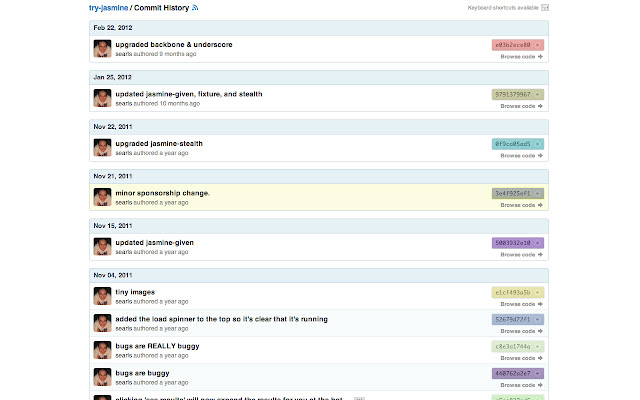
Task: Open the upgraded backbone & underscore commit
Action: (x=174, y=44)
